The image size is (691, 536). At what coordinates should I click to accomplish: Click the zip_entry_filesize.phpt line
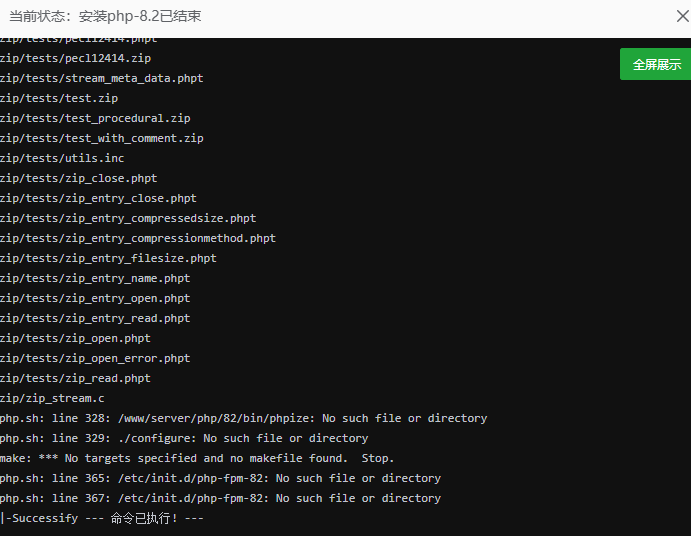click(108, 258)
